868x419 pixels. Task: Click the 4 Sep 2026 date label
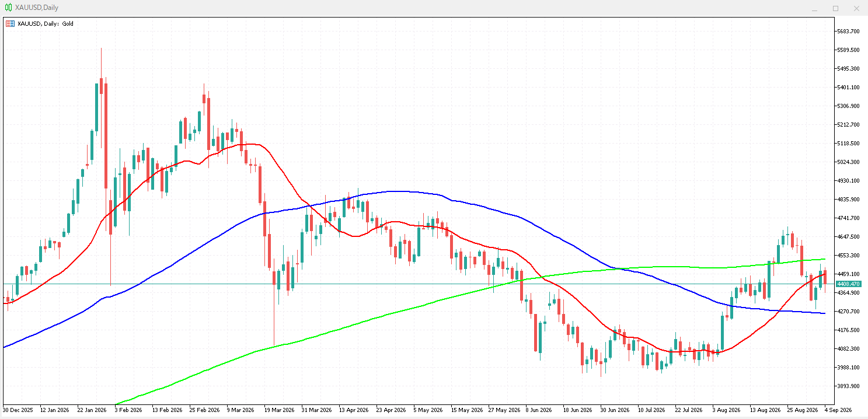[838, 410]
